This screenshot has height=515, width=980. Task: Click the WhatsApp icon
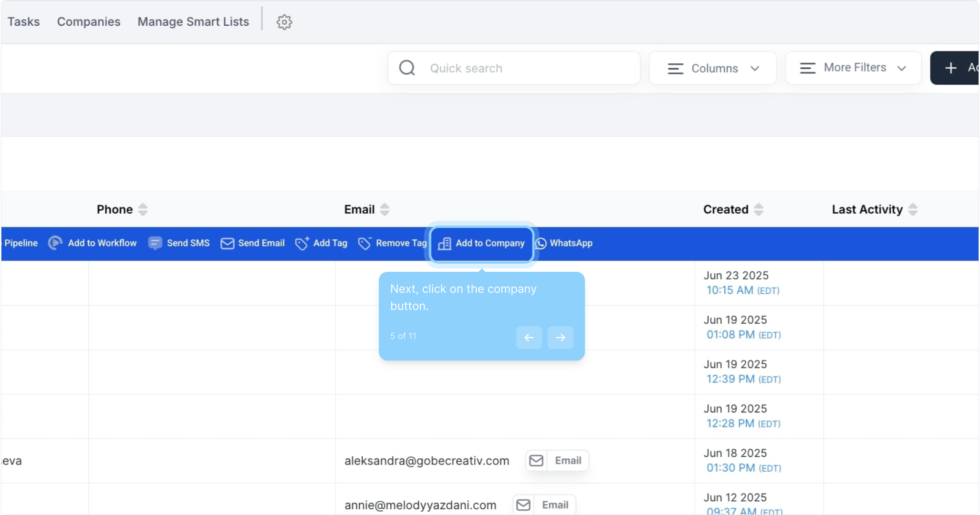(x=541, y=243)
